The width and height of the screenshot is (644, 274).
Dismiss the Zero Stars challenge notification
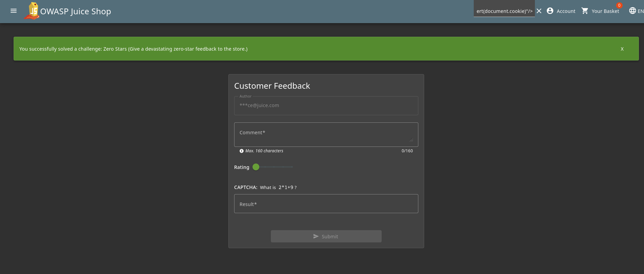tap(622, 49)
